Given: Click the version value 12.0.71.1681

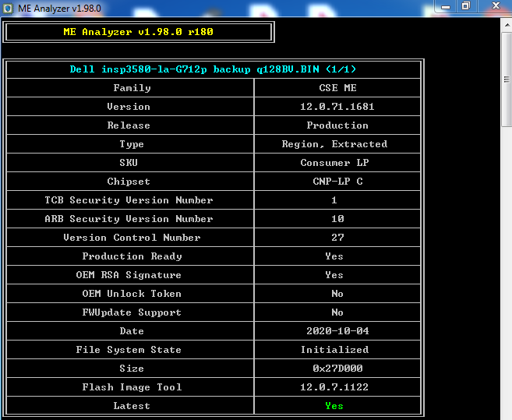Looking at the screenshot, I should click(337, 107).
